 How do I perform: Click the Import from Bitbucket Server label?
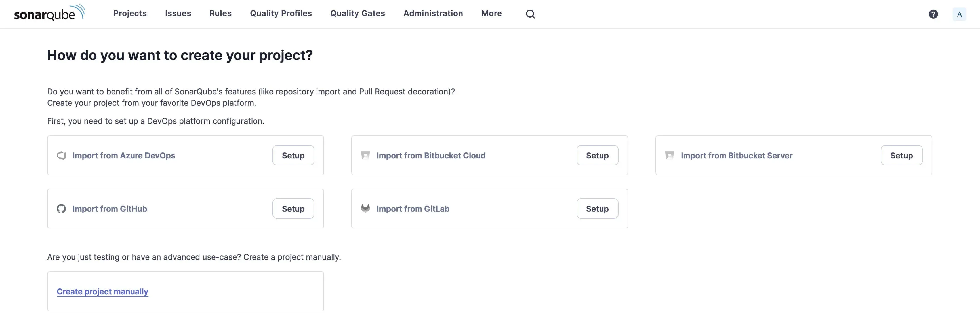(737, 156)
